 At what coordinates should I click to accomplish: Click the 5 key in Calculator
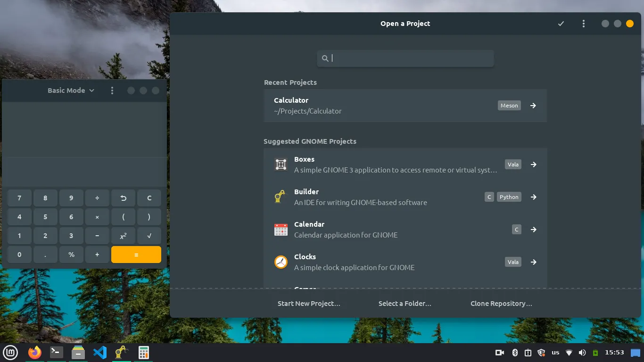coord(45,217)
